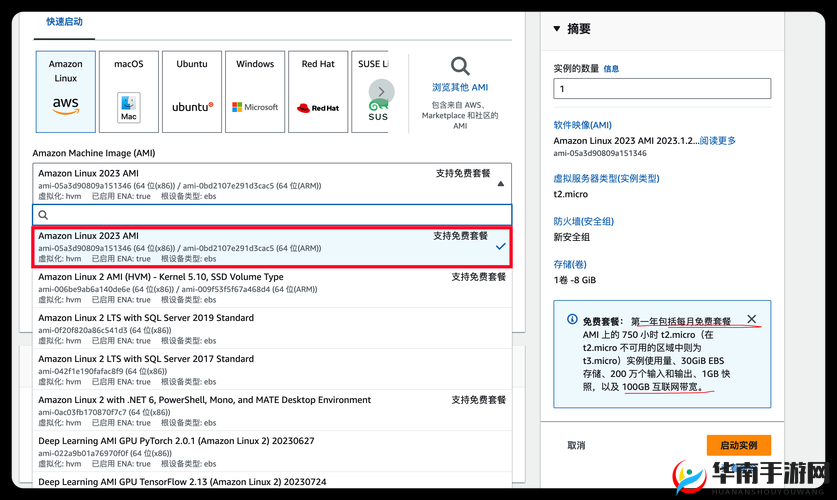Select Deep Learning AMI GPU TensorFlow 2.13 option
Image resolution: width=837 pixels, height=500 pixels.
272,480
